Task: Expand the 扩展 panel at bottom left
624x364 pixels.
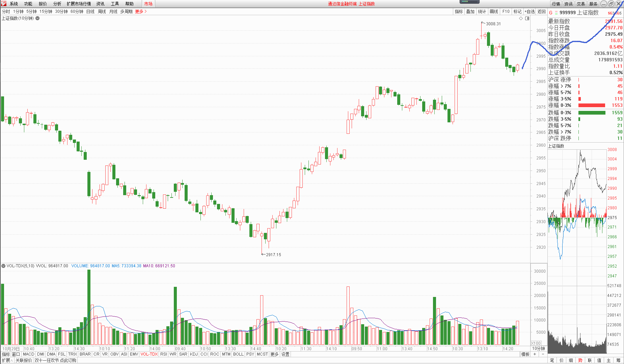Action: (x=7, y=360)
